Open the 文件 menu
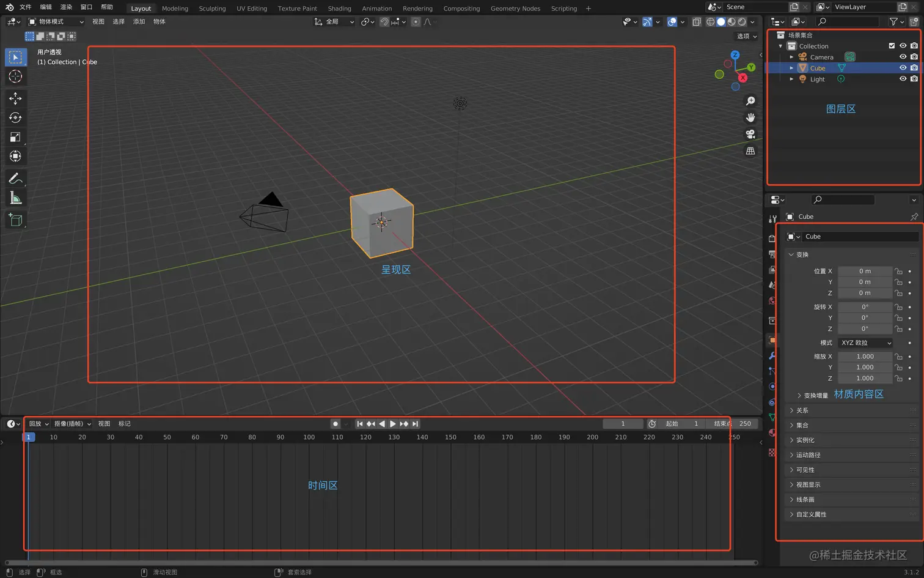The height and width of the screenshot is (578, 924). pyautogui.click(x=26, y=7)
